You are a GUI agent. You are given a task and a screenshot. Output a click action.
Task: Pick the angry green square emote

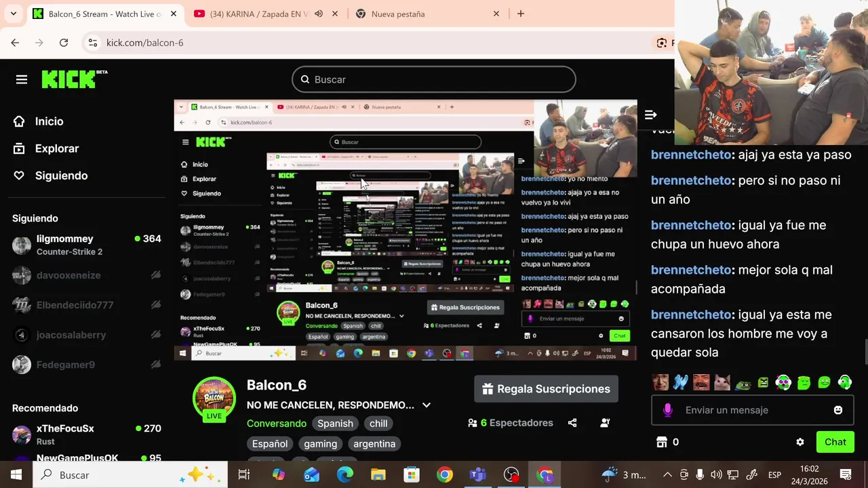coord(763,382)
